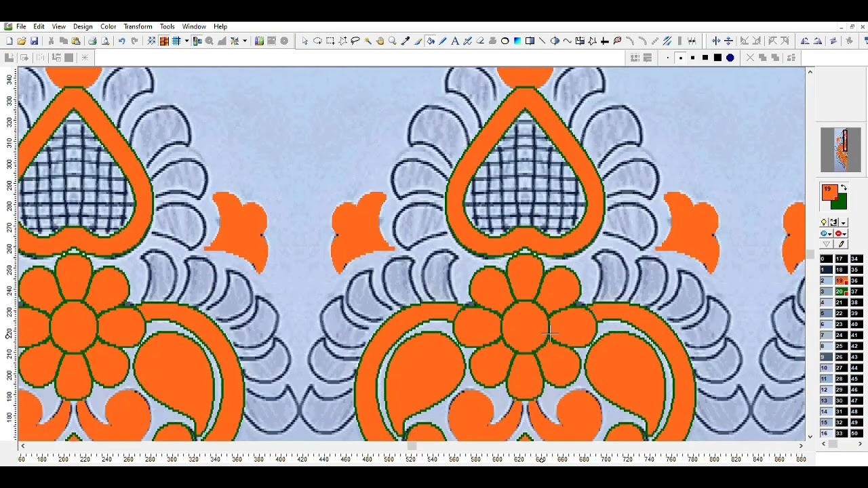Click the flip horizontal arrows icon
This screenshot has width=868, height=488.
pos(715,41)
